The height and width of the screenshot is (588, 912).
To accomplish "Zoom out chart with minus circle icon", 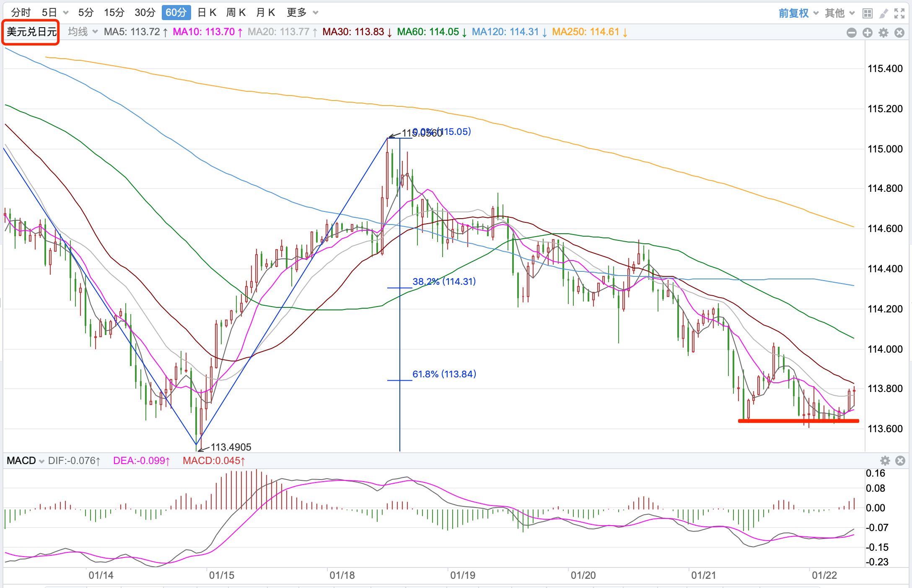I will coord(851,33).
